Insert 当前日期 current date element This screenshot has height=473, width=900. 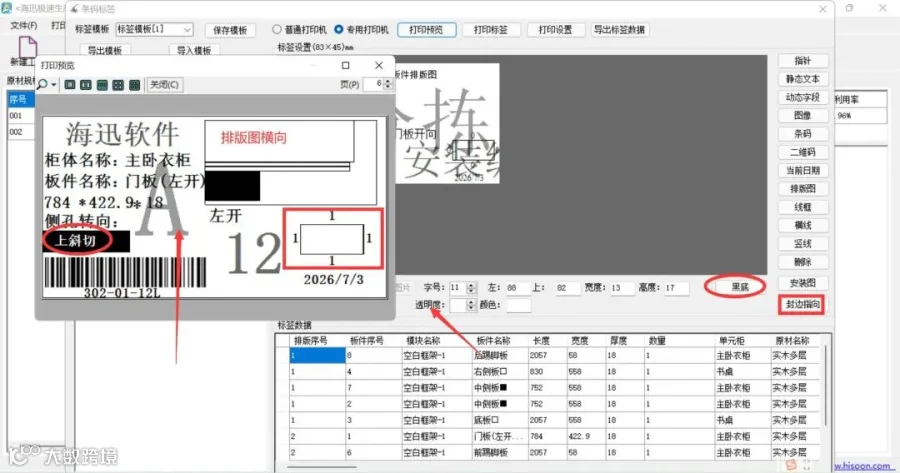coord(802,170)
